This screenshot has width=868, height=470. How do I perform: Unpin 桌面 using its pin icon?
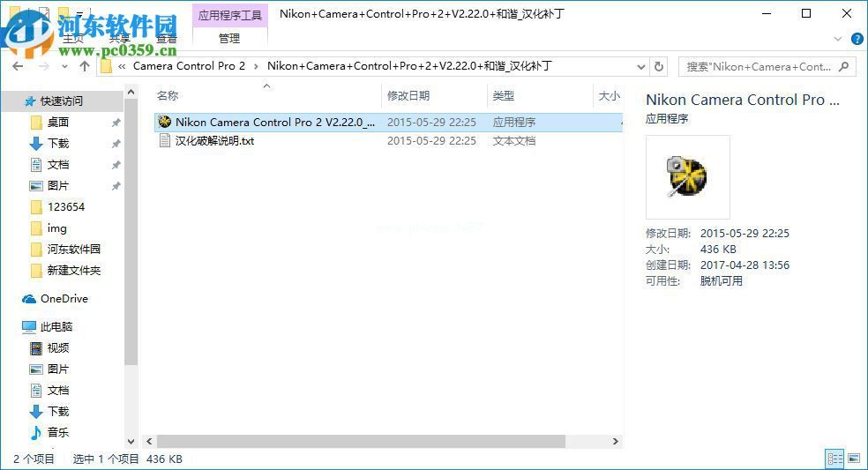[x=116, y=123]
